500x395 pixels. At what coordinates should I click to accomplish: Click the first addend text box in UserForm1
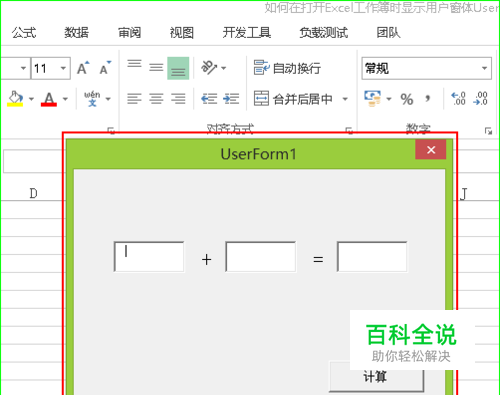point(149,257)
